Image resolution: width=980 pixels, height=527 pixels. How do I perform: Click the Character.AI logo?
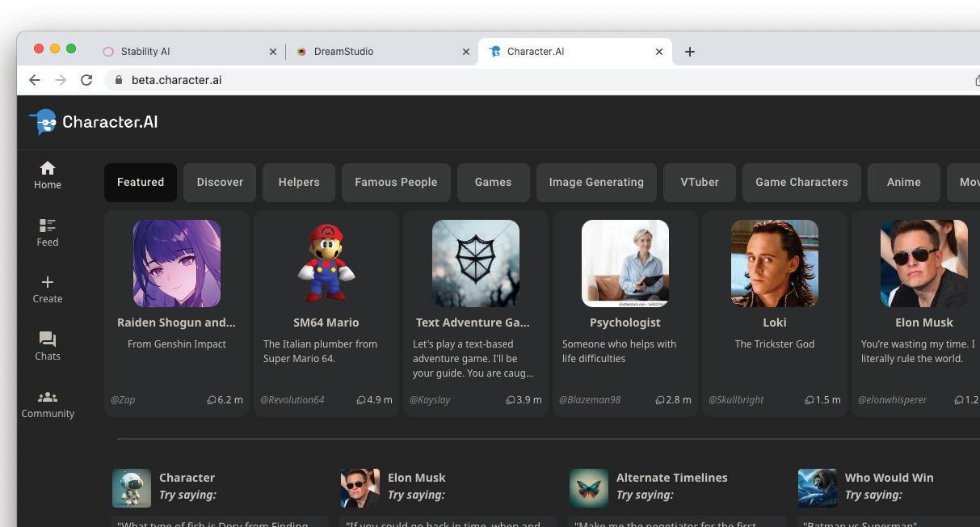coord(94,122)
